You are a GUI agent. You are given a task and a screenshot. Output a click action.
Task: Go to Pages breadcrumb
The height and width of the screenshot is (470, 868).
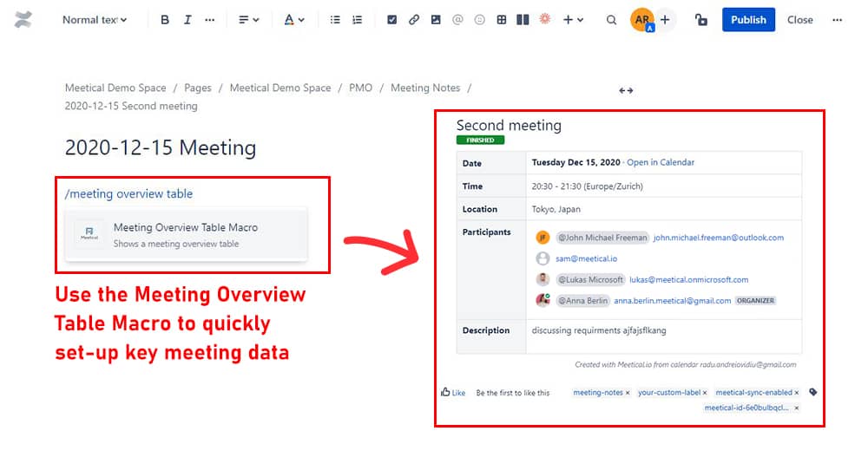click(x=198, y=88)
